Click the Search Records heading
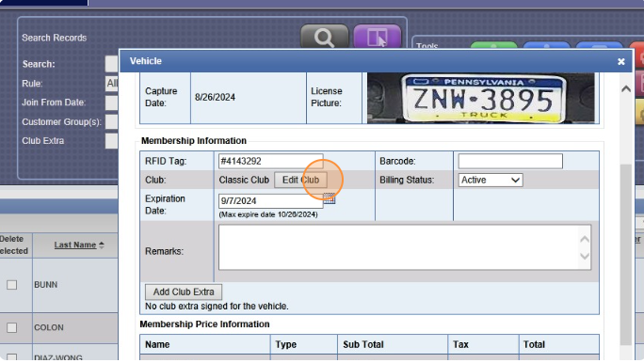The image size is (644, 363). 55,38
